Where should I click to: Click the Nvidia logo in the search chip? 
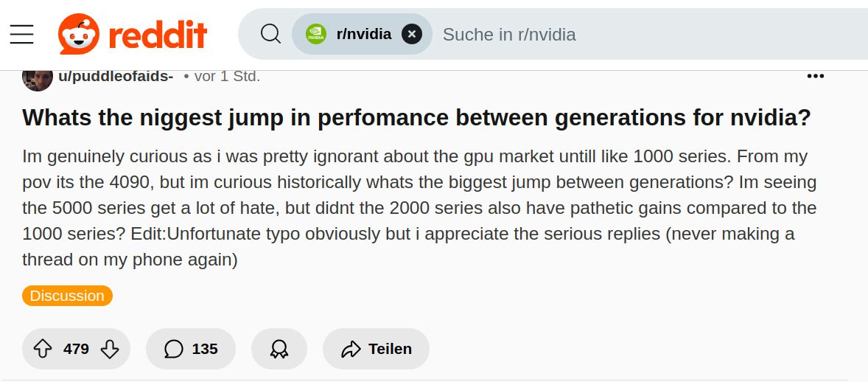[x=316, y=34]
